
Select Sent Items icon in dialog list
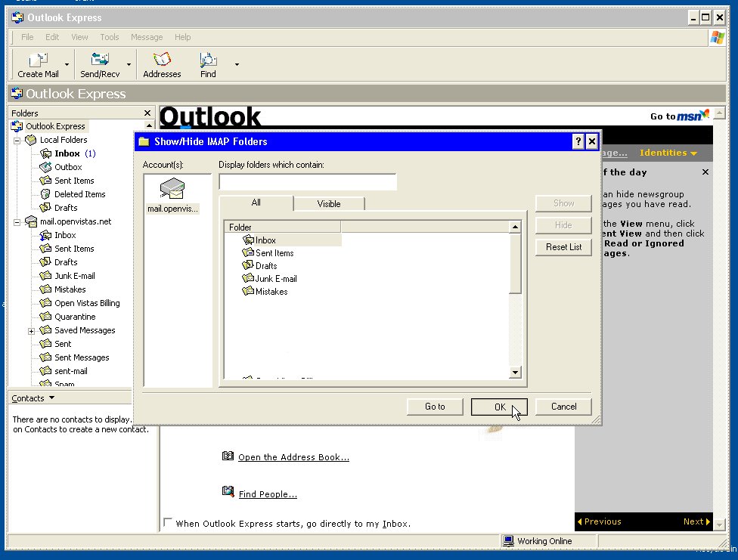tap(248, 252)
